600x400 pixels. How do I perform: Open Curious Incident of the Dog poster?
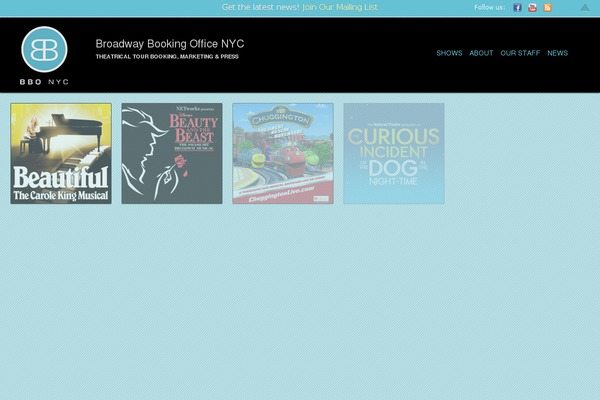394,153
